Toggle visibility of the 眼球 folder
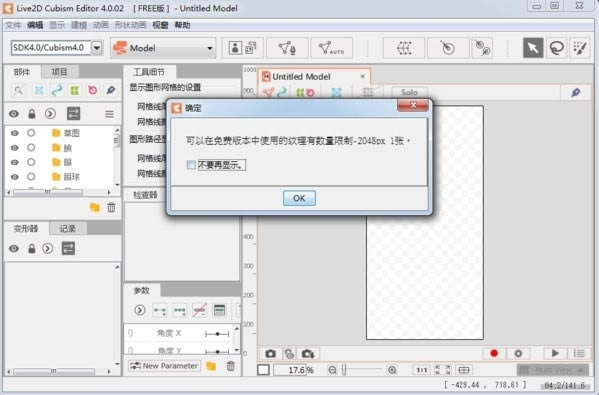 point(15,177)
